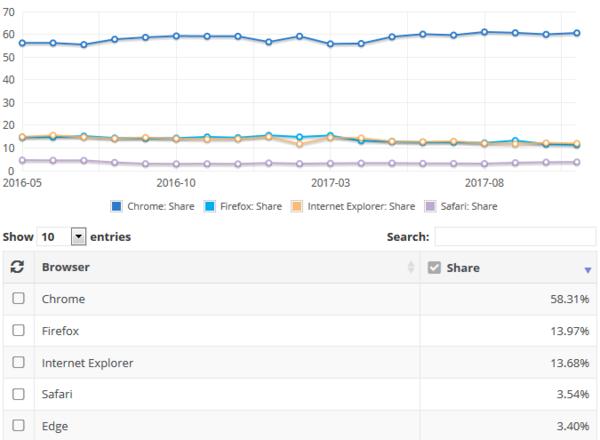The width and height of the screenshot is (600, 440).
Task: Click the Browser column sort arrows
Action: pyautogui.click(x=411, y=267)
